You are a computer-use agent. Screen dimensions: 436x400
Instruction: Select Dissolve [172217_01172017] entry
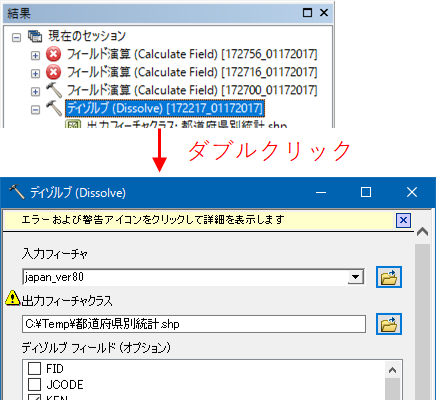coord(165,108)
